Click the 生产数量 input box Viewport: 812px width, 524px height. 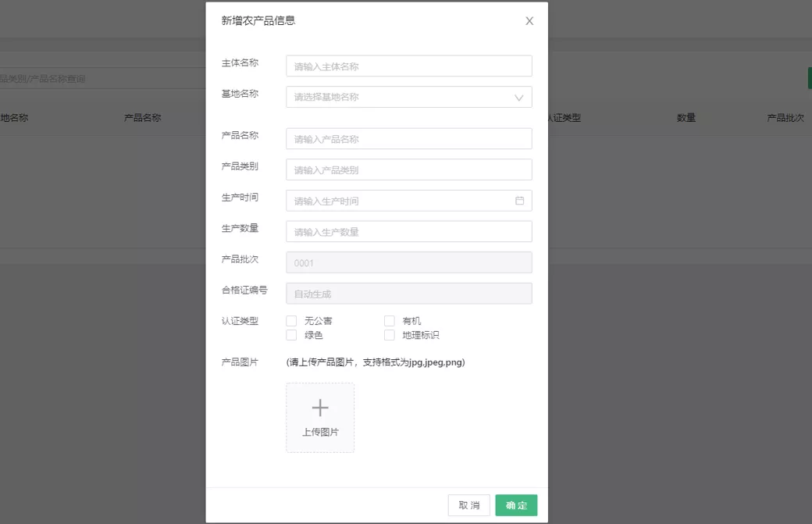coord(408,231)
